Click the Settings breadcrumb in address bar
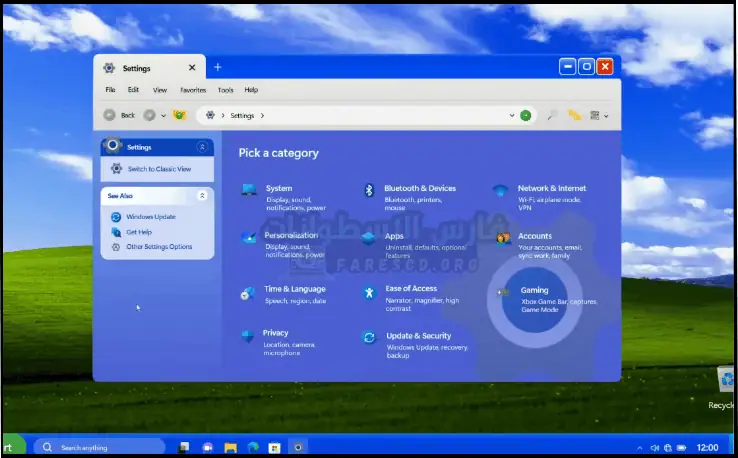 pos(242,115)
